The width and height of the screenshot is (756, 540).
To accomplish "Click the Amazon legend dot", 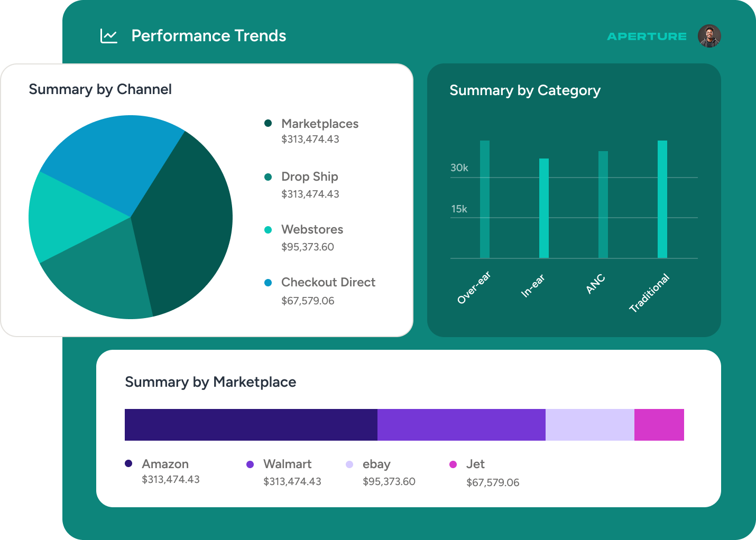I will [128, 463].
